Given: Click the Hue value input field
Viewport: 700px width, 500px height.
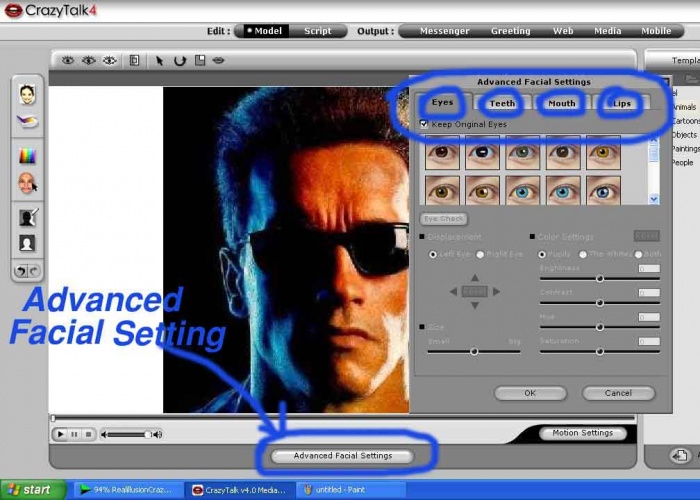Looking at the screenshot, I should pos(649,317).
